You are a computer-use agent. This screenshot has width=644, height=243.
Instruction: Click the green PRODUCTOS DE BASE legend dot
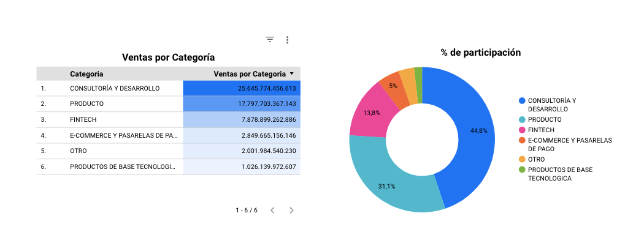[522, 169]
